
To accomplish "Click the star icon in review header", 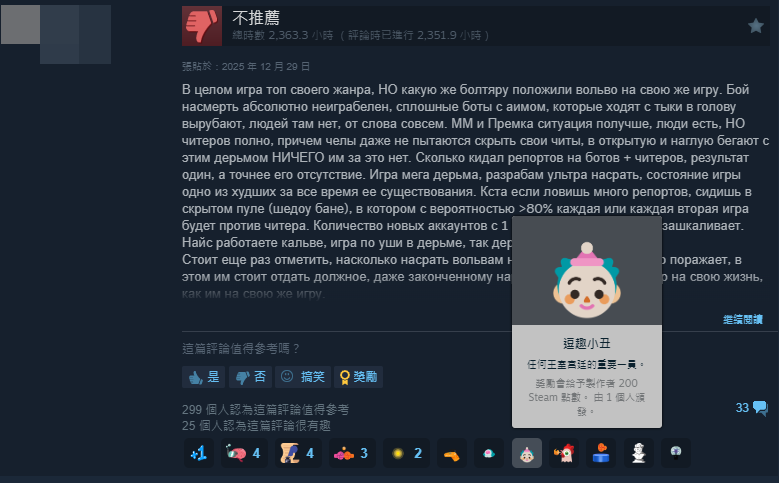I will (756, 26).
